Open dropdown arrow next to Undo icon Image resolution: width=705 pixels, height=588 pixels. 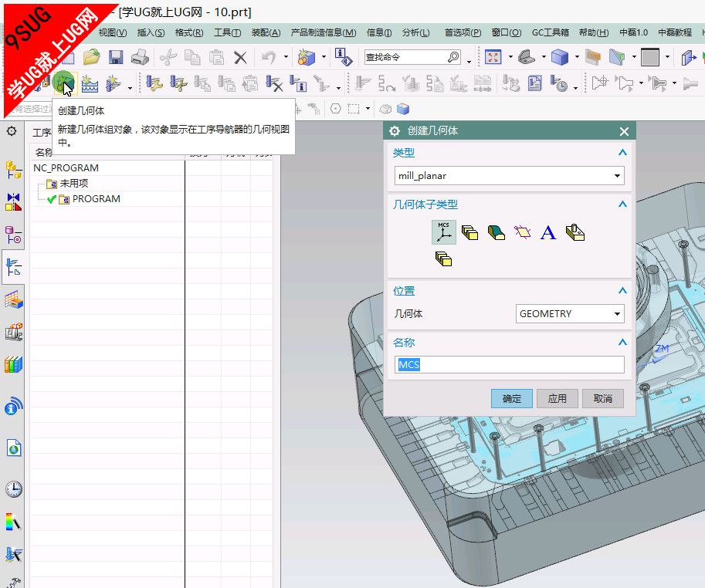pos(286,58)
